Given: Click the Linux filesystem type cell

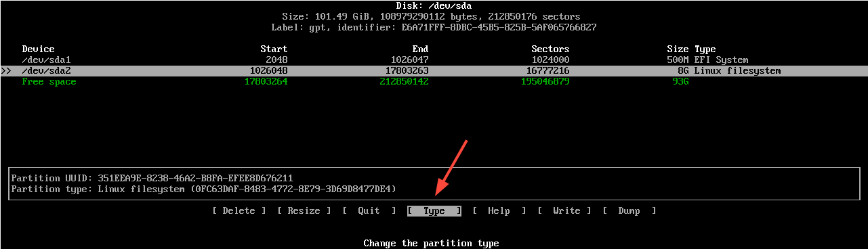Looking at the screenshot, I should point(737,71).
